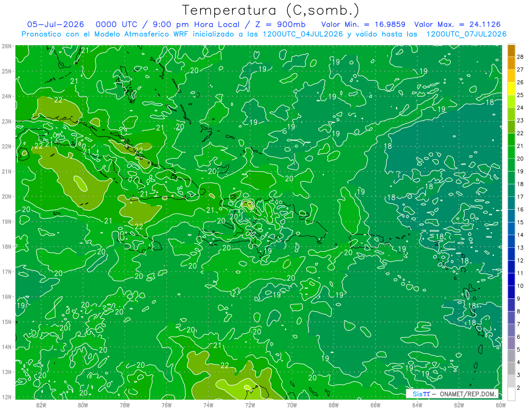The width and height of the screenshot is (532, 411).
Task: Click color scale value '26'
Action: pos(520,82)
